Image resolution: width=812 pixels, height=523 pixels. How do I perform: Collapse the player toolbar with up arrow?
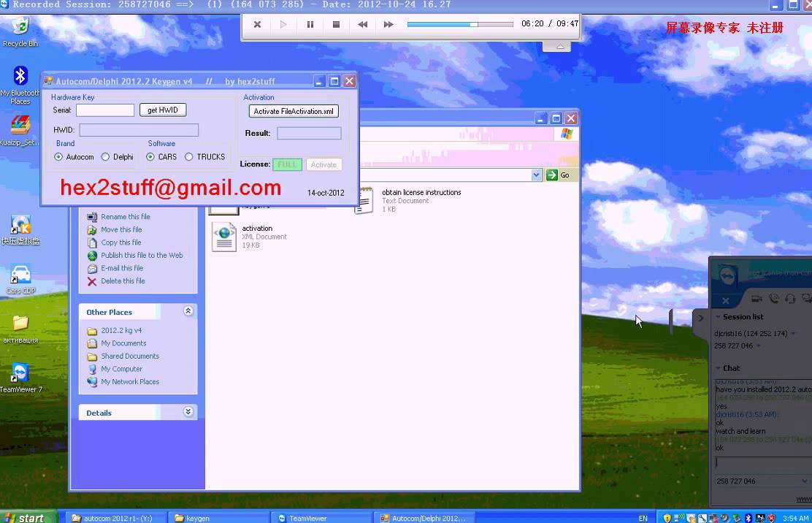[560, 47]
